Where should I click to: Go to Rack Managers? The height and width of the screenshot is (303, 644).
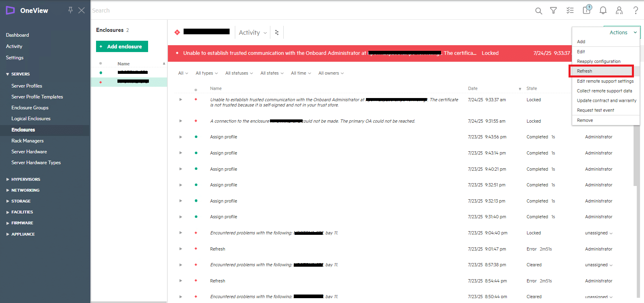pyautogui.click(x=27, y=141)
